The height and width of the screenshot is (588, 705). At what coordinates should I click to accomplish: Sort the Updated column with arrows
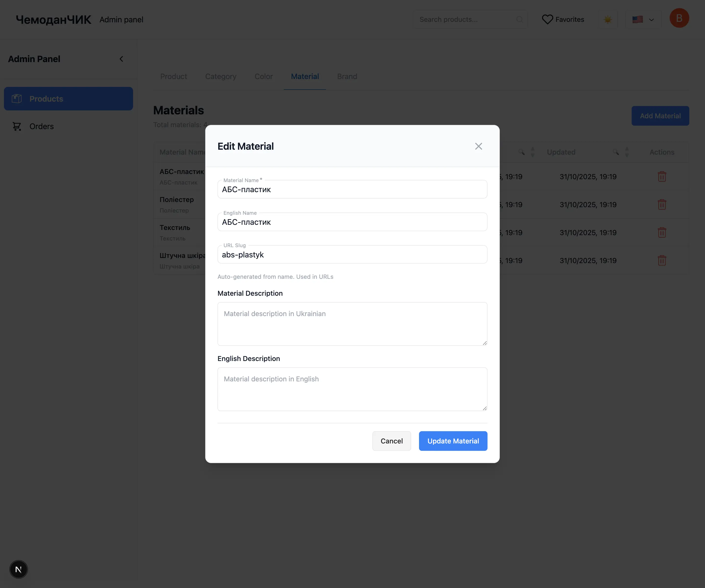[627, 152]
